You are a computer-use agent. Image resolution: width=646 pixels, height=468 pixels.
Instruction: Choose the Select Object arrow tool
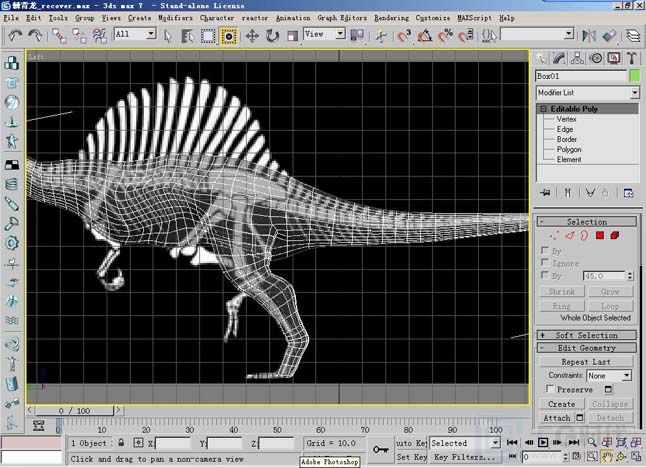(x=168, y=36)
